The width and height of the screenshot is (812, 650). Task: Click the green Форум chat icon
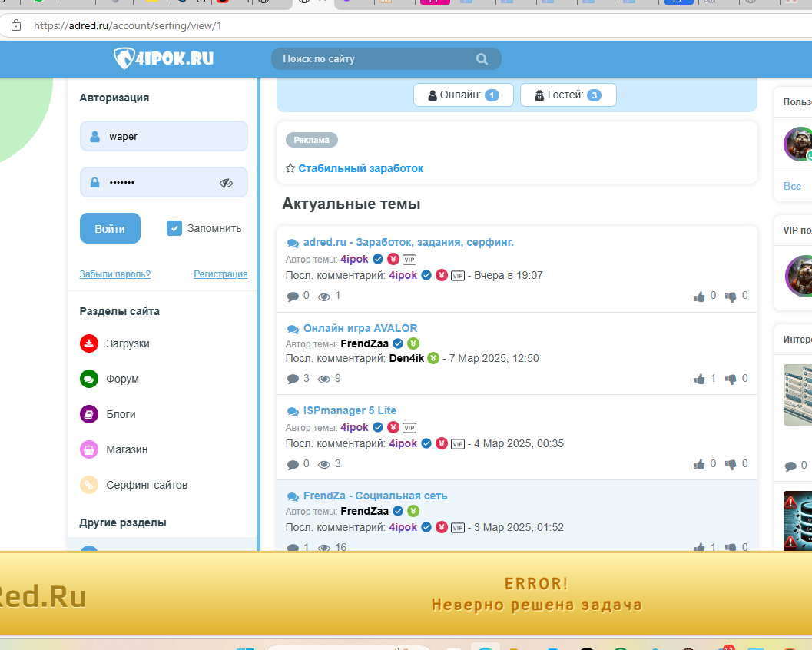pos(89,379)
